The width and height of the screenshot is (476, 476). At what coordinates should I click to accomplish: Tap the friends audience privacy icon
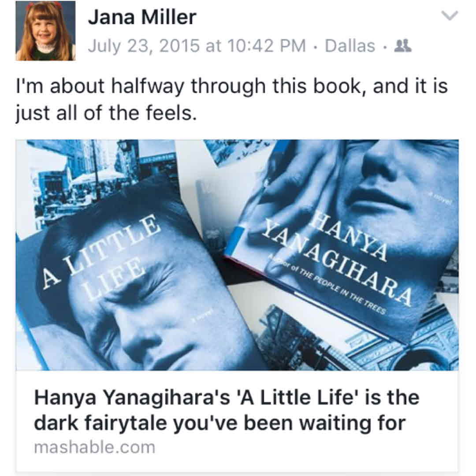(402, 46)
